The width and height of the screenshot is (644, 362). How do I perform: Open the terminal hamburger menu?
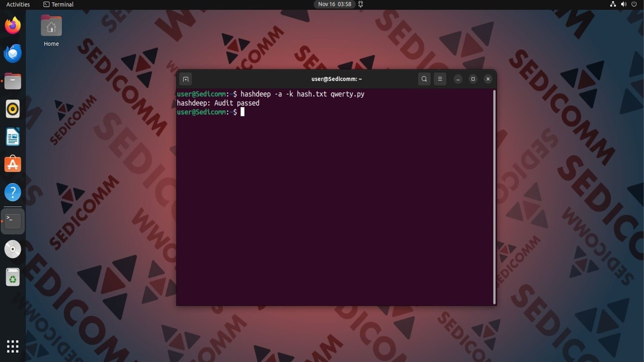(x=440, y=79)
